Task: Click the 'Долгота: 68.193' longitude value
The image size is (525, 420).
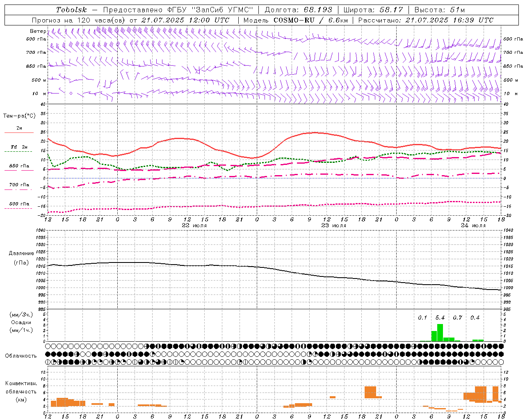Action: point(299,10)
